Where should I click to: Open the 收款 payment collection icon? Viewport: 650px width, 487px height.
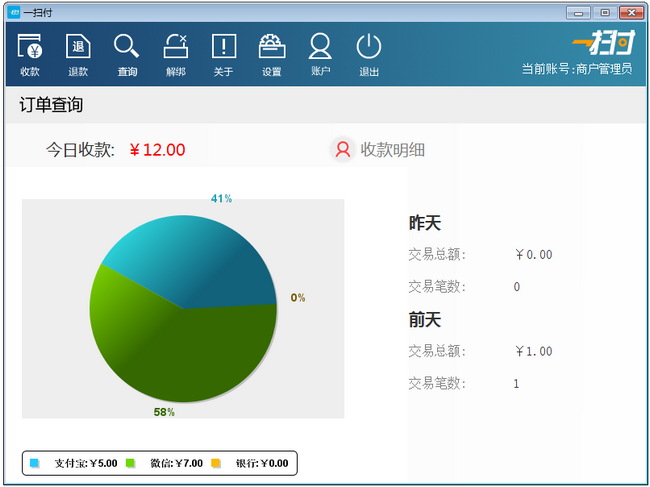pos(29,46)
